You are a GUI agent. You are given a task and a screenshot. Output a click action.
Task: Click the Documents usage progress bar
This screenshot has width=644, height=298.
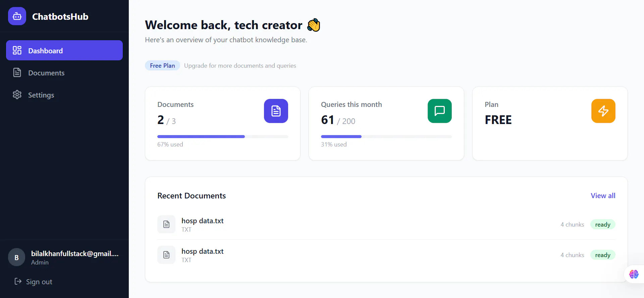pyautogui.click(x=223, y=136)
